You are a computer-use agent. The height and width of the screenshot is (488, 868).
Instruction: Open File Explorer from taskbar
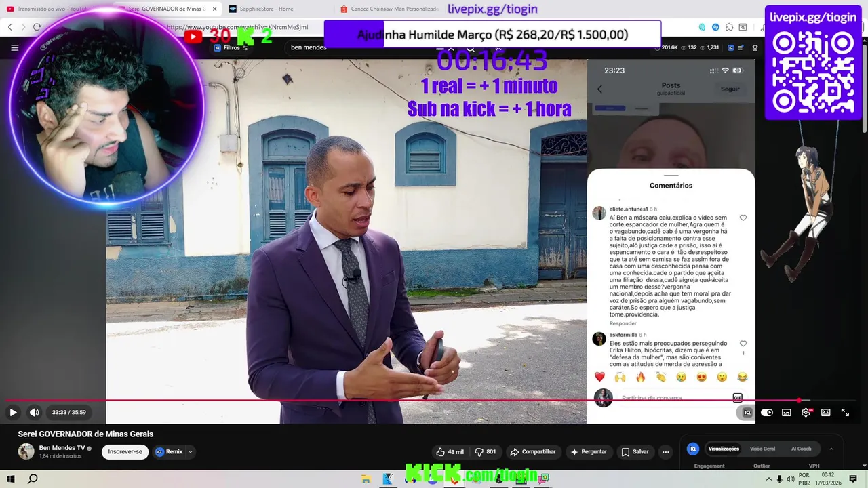tap(366, 479)
